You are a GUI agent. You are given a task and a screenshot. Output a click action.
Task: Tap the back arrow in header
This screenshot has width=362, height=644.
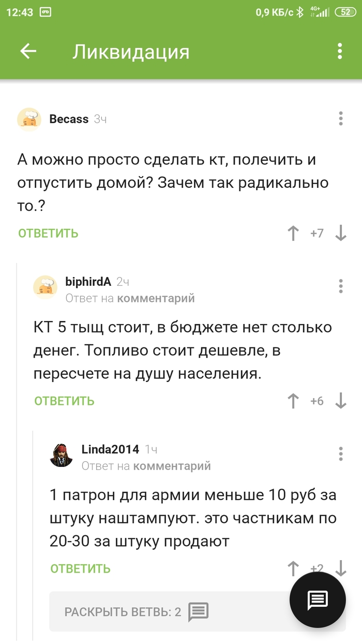pyautogui.click(x=28, y=51)
